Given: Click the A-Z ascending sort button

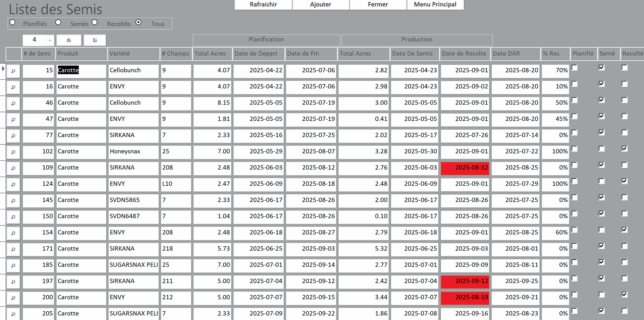Looking at the screenshot, I should 69,40.
